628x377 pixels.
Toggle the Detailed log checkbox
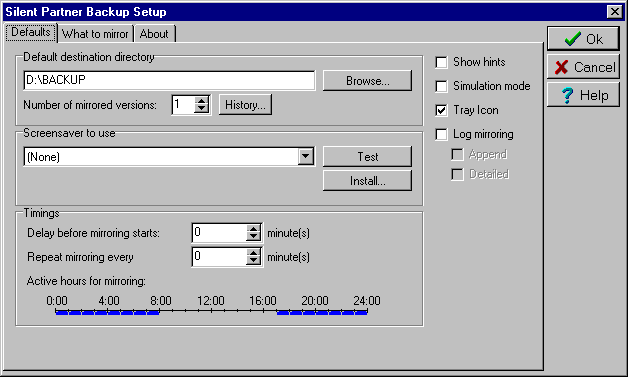tap(457, 174)
